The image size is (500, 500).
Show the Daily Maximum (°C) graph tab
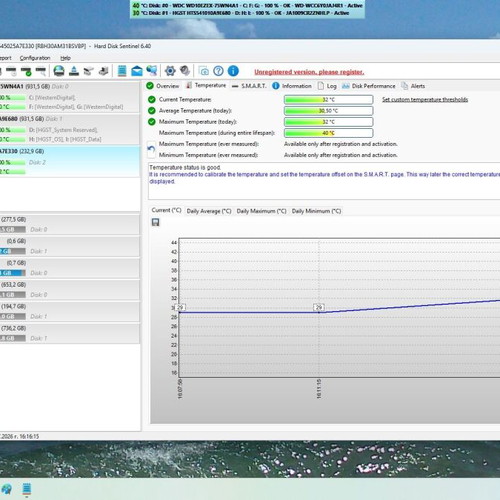coord(261,211)
